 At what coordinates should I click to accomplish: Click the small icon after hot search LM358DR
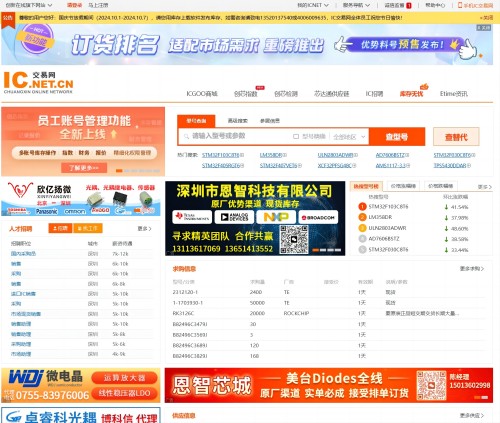(285, 155)
